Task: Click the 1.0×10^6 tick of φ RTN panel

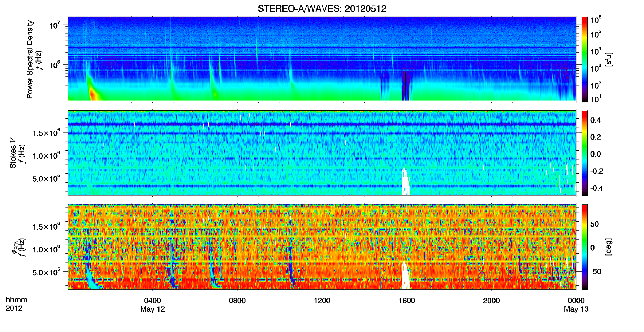Action: click(46, 249)
